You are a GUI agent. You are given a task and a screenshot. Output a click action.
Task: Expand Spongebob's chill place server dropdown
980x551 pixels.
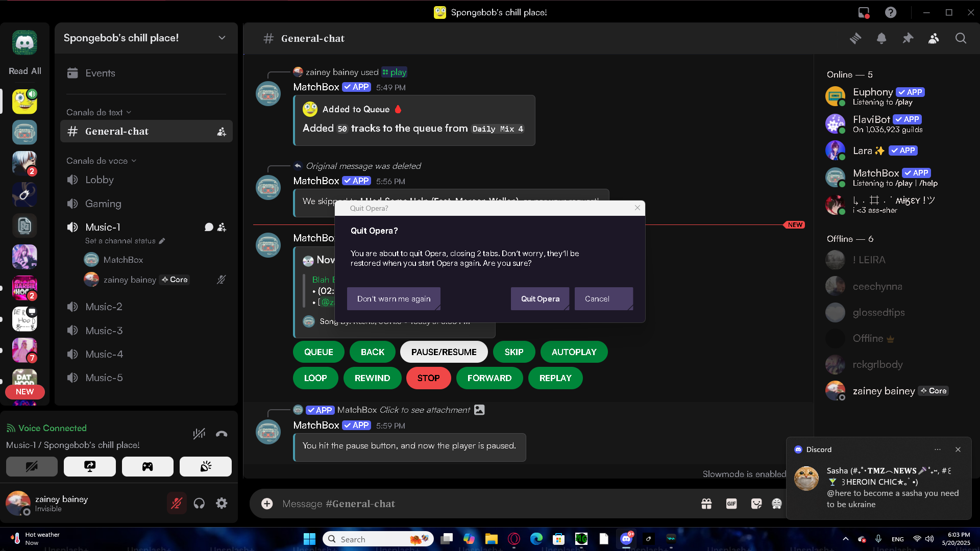[x=222, y=38]
